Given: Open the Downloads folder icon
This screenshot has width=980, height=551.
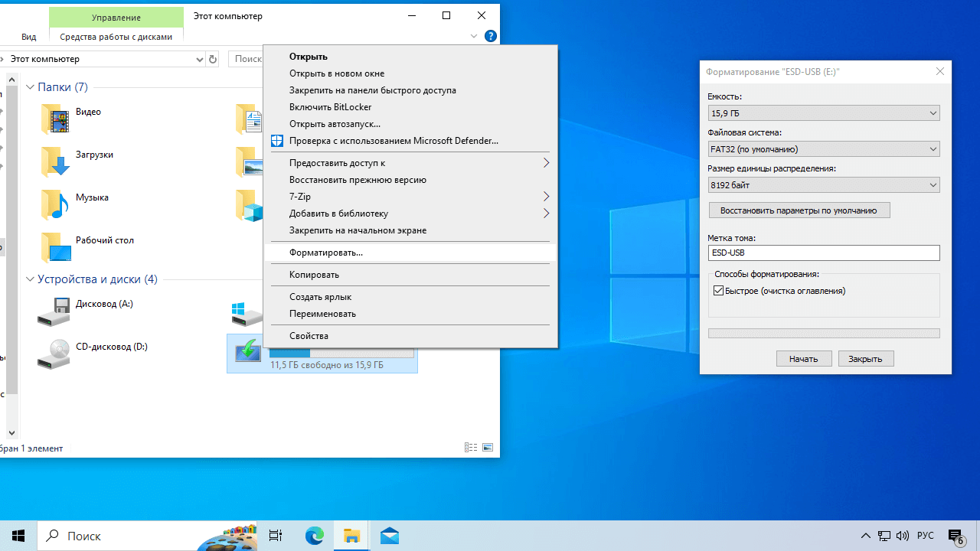Looking at the screenshot, I should click(x=55, y=161).
